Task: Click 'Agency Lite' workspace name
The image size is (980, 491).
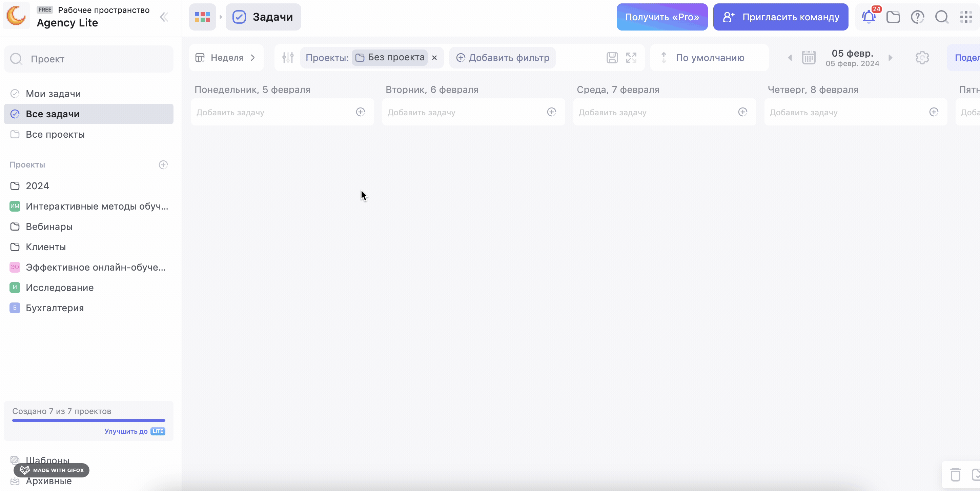Action: tap(67, 23)
